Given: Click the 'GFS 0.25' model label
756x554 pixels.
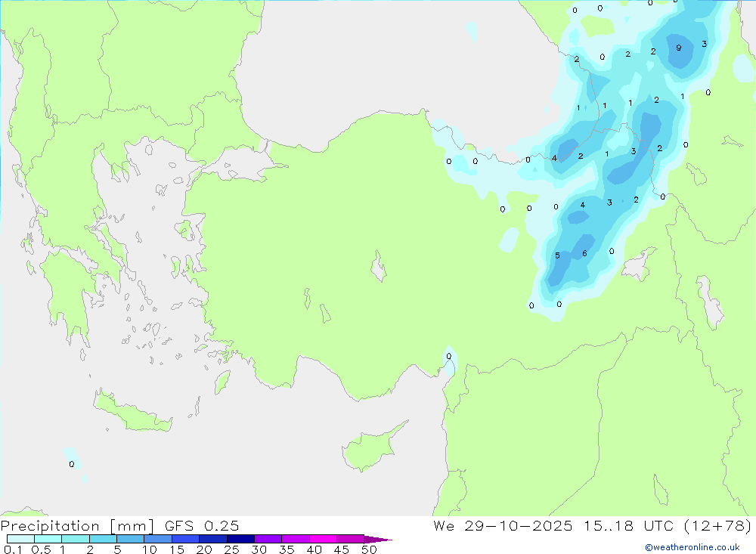Looking at the screenshot, I should (202, 526).
